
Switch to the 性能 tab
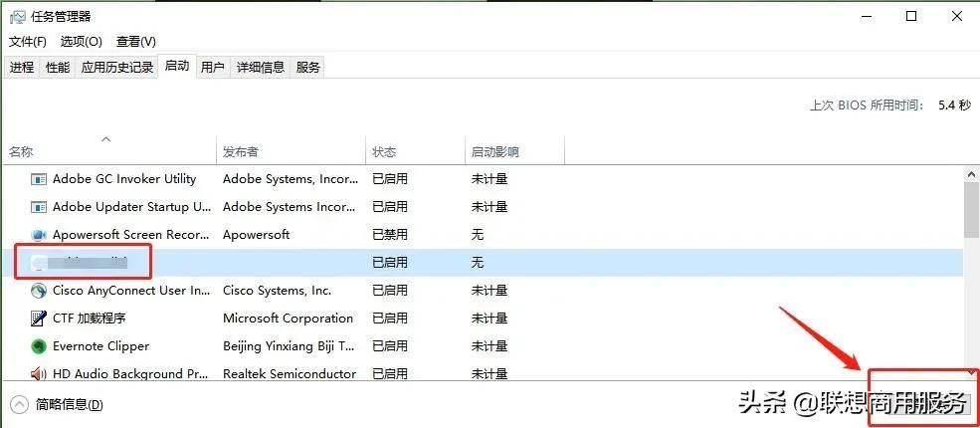[x=58, y=68]
